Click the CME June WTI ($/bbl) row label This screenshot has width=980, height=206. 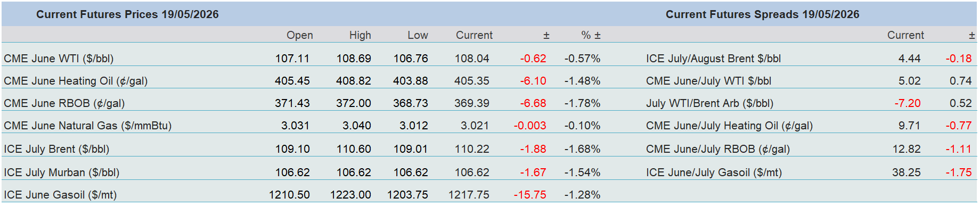click(x=59, y=59)
